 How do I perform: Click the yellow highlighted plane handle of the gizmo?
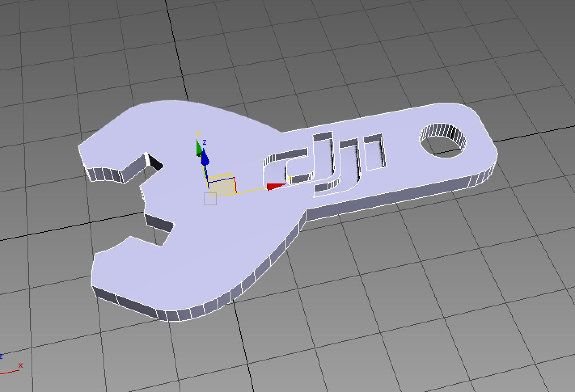[222, 185]
